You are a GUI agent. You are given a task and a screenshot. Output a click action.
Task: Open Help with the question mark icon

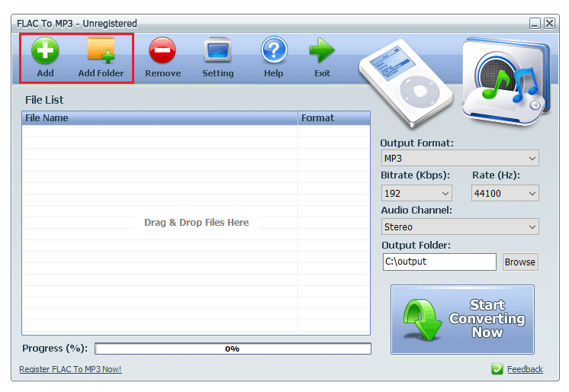click(274, 50)
